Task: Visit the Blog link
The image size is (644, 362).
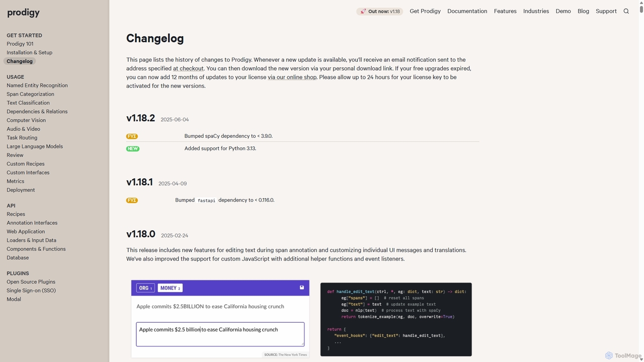Action: point(583,11)
